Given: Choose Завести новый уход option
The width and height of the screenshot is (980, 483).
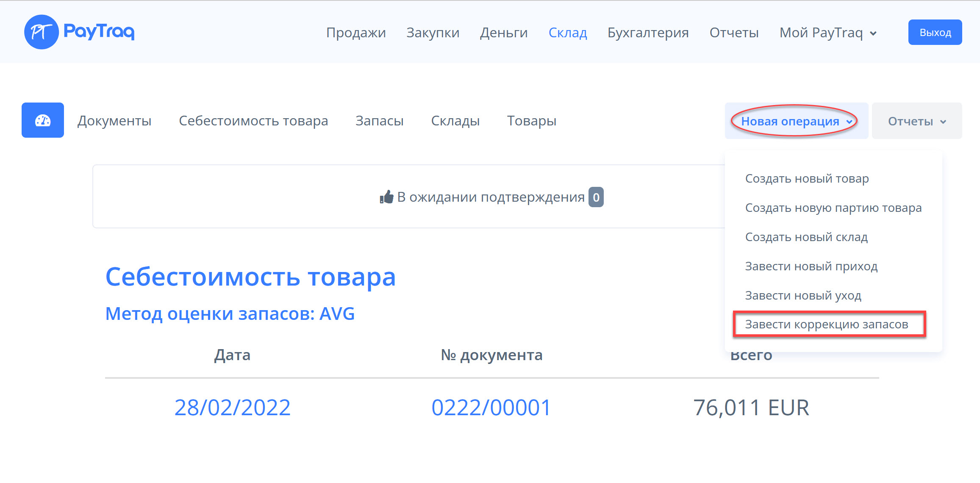Looking at the screenshot, I should pos(803,296).
